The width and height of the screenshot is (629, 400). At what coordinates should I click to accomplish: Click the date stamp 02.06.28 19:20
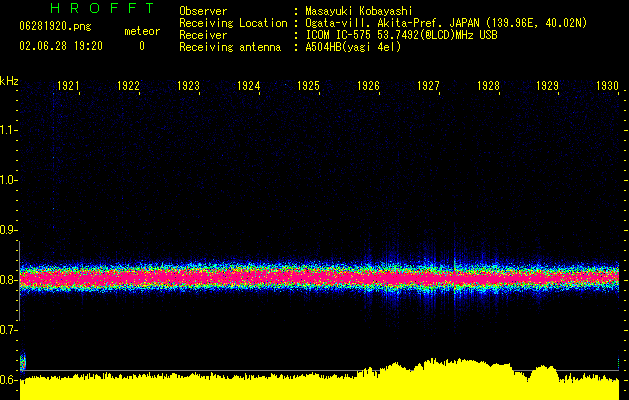point(61,46)
